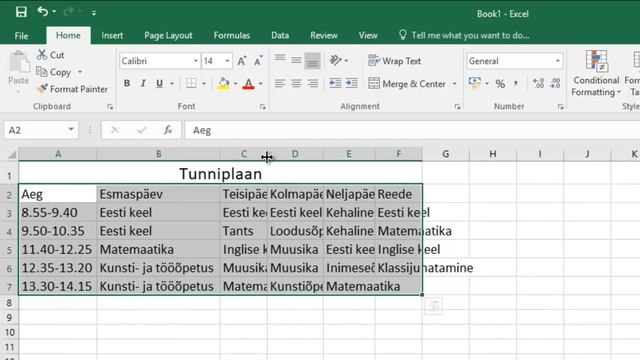Select column G header
The height and width of the screenshot is (360, 640).
pos(446,154)
